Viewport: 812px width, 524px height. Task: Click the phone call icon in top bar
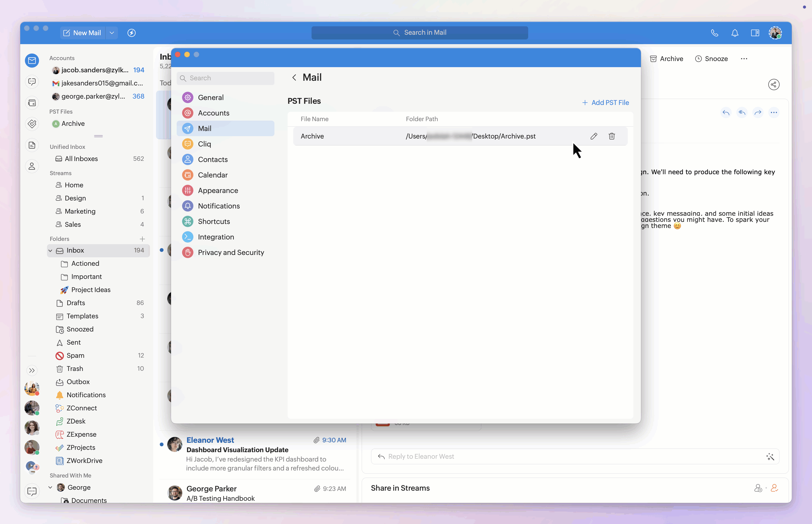715,33
